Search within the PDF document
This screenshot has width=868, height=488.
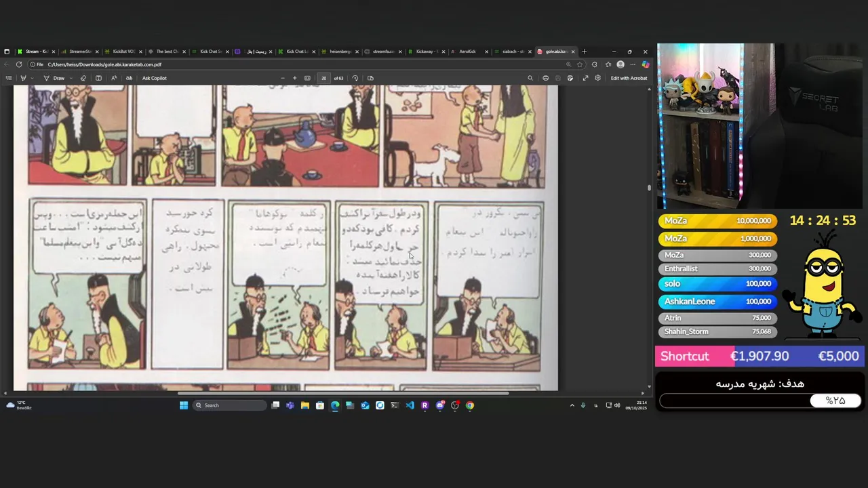[x=530, y=78]
